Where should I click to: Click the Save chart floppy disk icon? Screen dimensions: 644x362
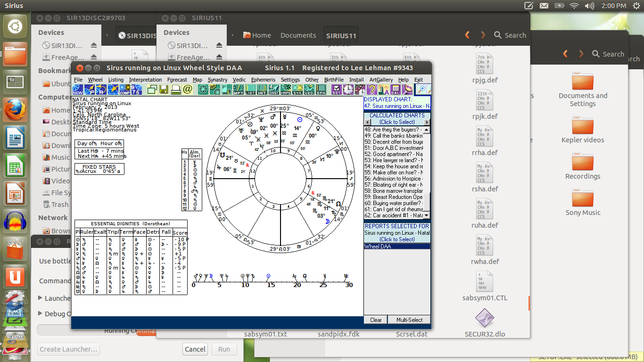[x=164, y=89]
